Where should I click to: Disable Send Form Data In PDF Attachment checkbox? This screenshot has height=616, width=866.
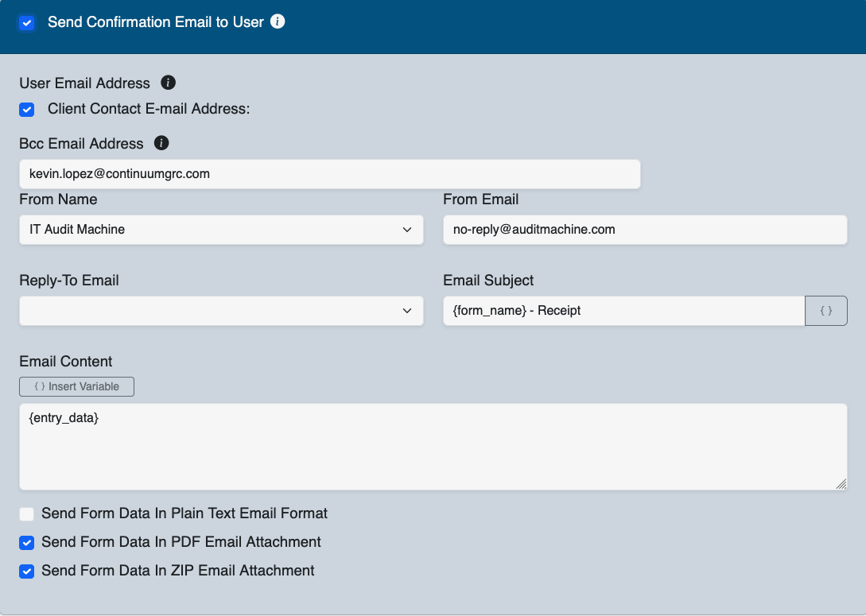[27, 543]
